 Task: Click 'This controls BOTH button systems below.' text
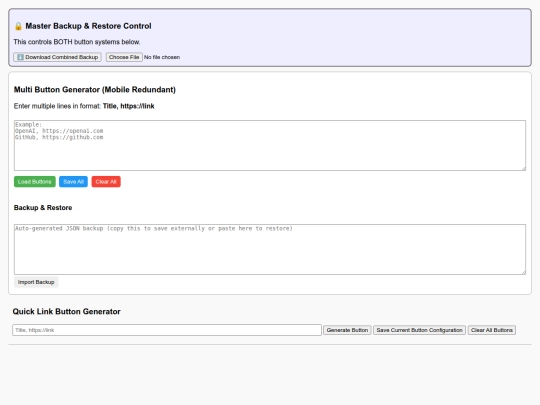coord(77,42)
